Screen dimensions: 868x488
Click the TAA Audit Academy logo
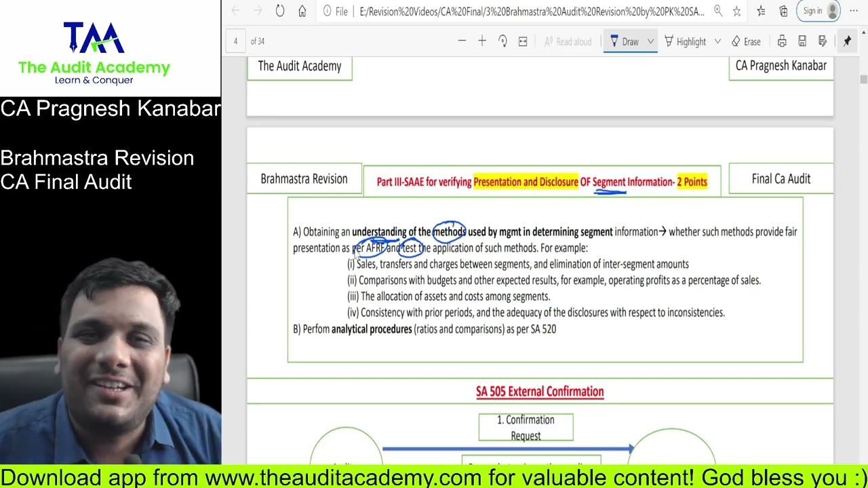[x=94, y=53]
